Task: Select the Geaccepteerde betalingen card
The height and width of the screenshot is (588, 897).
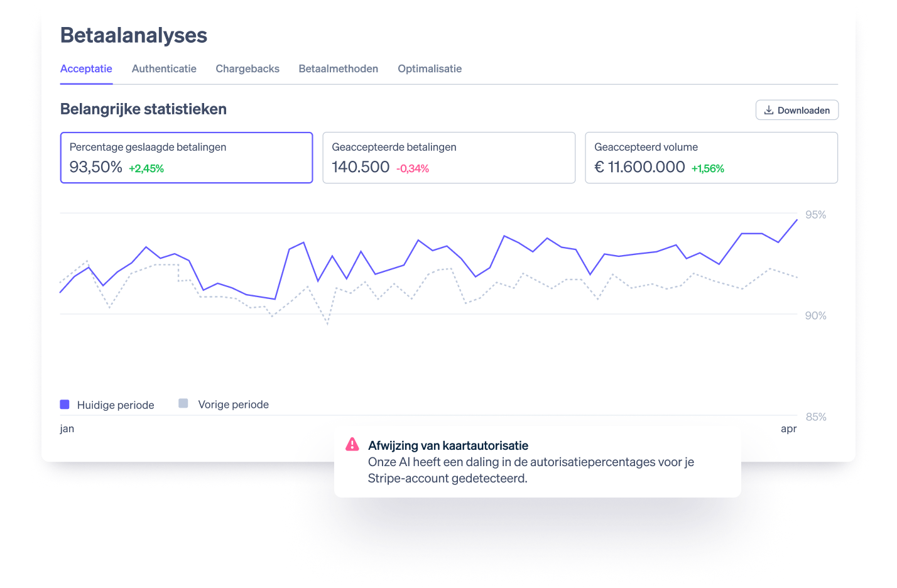Action: point(448,158)
